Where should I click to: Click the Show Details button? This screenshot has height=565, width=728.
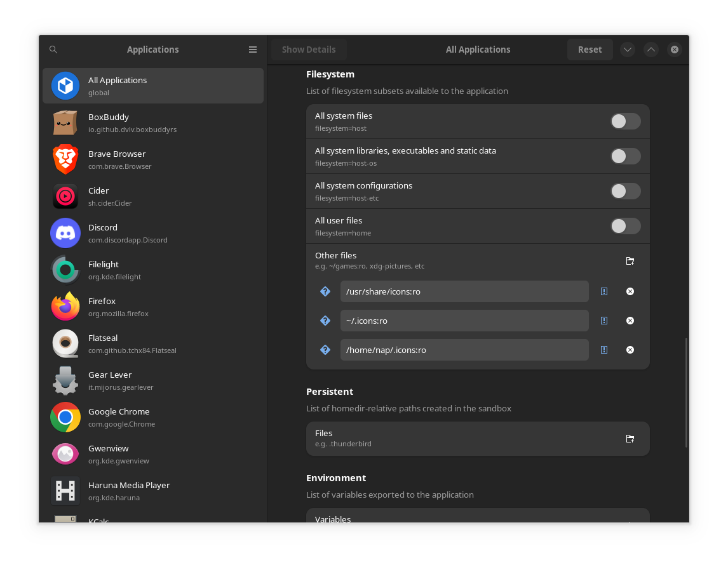click(309, 49)
